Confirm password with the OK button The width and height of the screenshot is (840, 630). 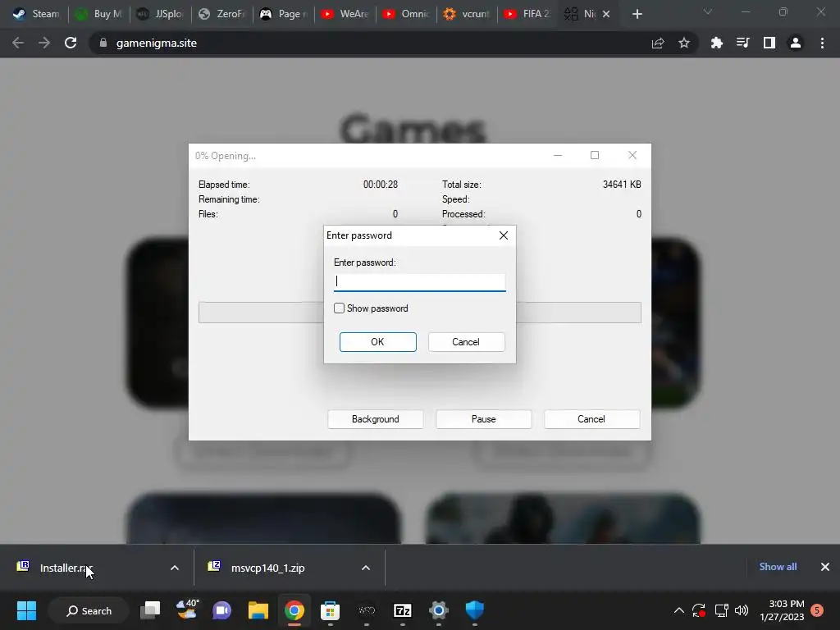pos(377,342)
